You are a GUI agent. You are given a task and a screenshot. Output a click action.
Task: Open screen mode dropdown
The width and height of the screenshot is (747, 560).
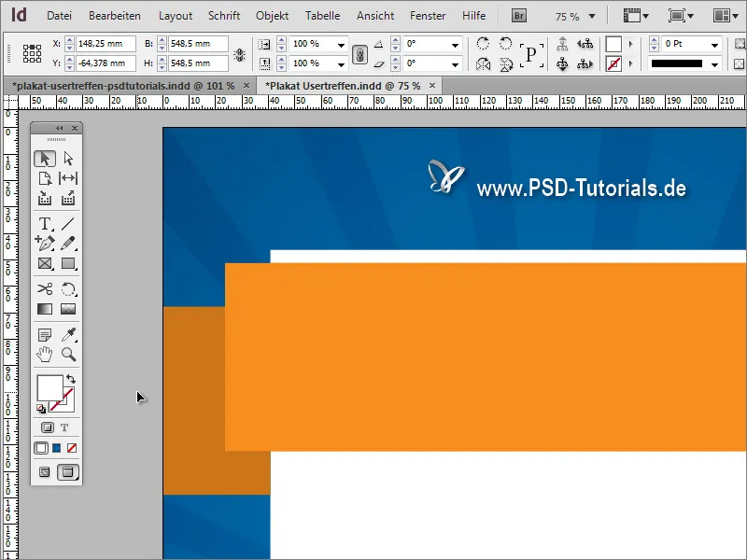coord(681,16)
